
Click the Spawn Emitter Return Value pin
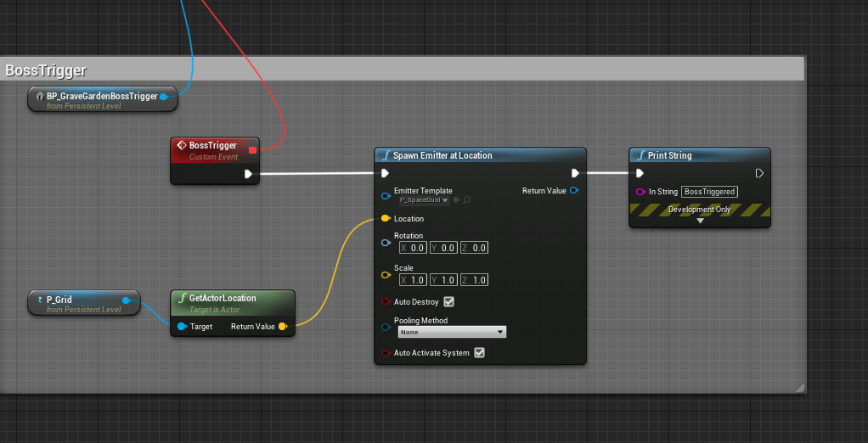click(575, 191)
